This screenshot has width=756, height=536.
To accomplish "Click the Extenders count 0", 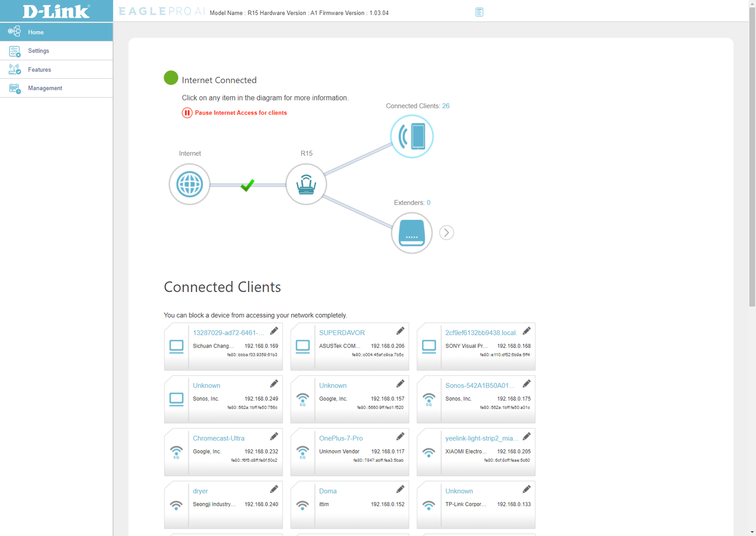I will (429, 203).
